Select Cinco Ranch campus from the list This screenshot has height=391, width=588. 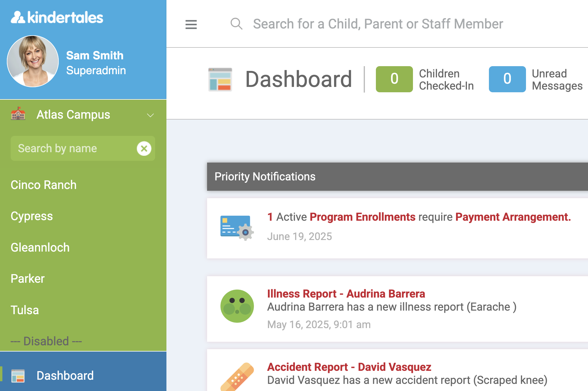coord(44,185)
